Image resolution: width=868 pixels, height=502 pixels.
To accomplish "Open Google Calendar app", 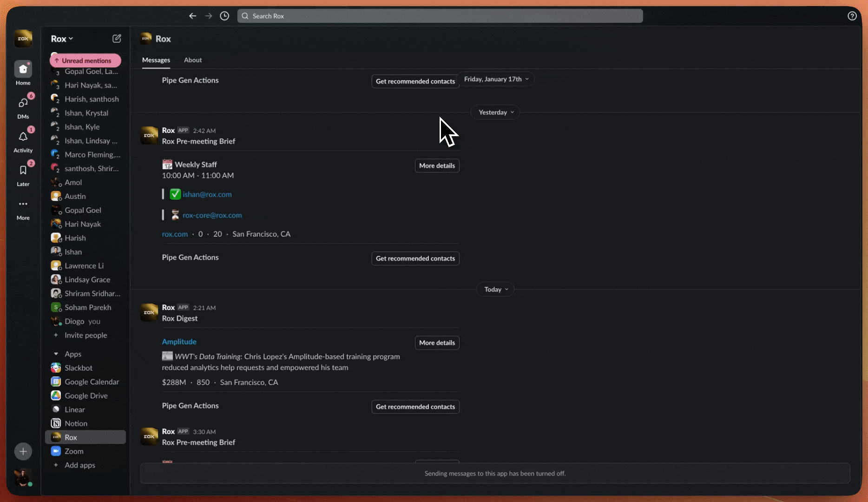I will 92,382.
